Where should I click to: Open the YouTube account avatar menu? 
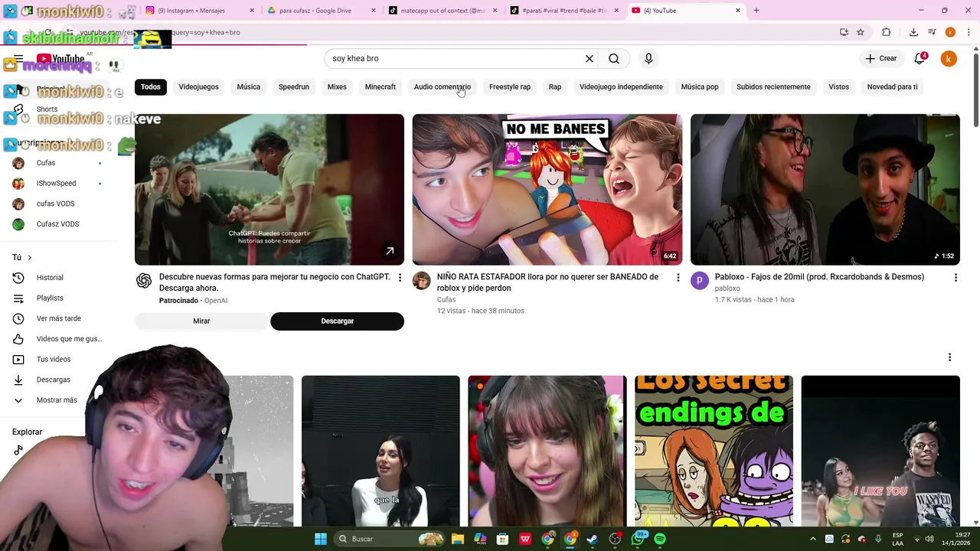(x=949, y=58)
